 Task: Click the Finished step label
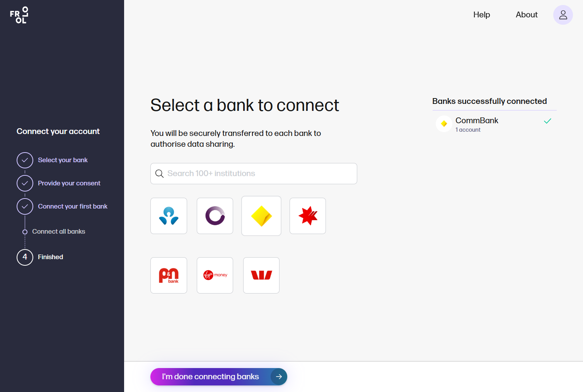point(50,257)
